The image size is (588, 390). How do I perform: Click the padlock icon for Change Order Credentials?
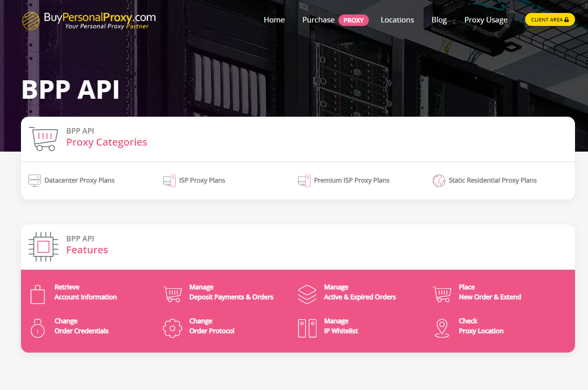pyautogui.click(x=37, y=328)
